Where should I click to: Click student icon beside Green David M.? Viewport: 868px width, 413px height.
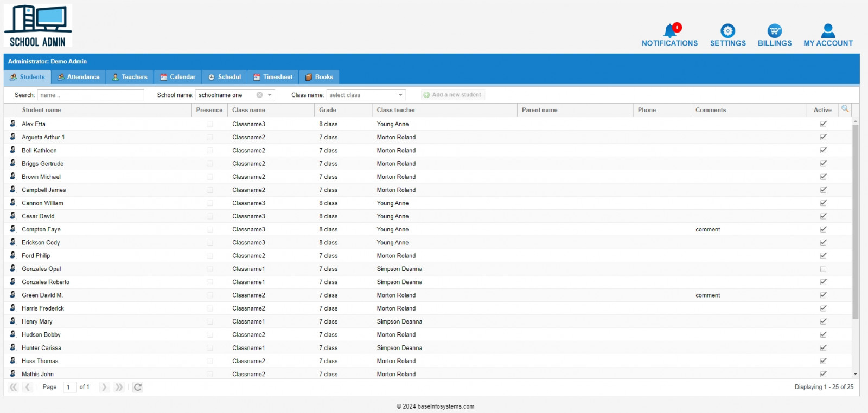pyautogui.click(x=12, y=295)
